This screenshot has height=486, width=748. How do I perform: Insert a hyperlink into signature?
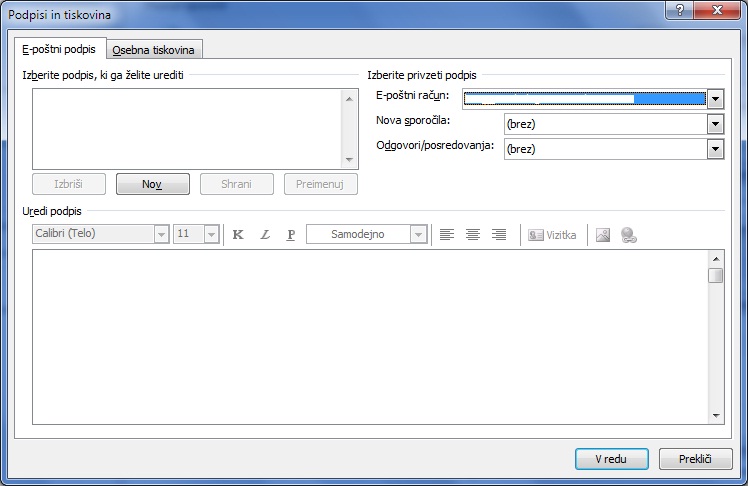coord(629,235)
